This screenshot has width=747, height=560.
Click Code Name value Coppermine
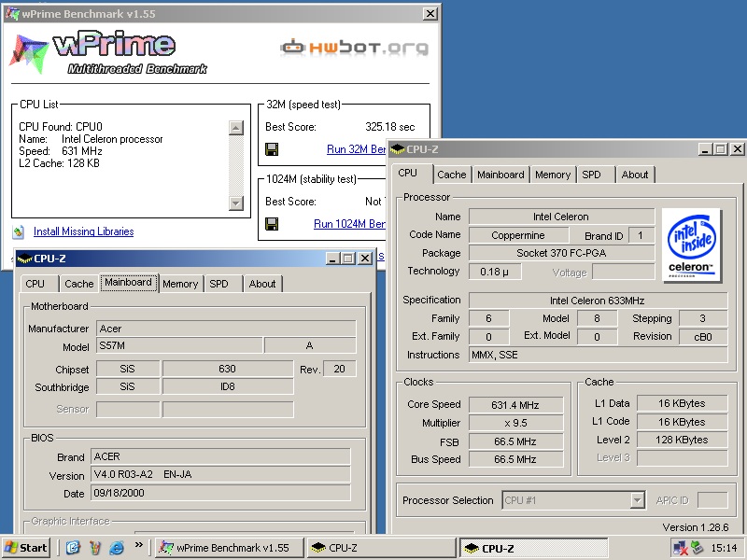click(x=518, y=235)
